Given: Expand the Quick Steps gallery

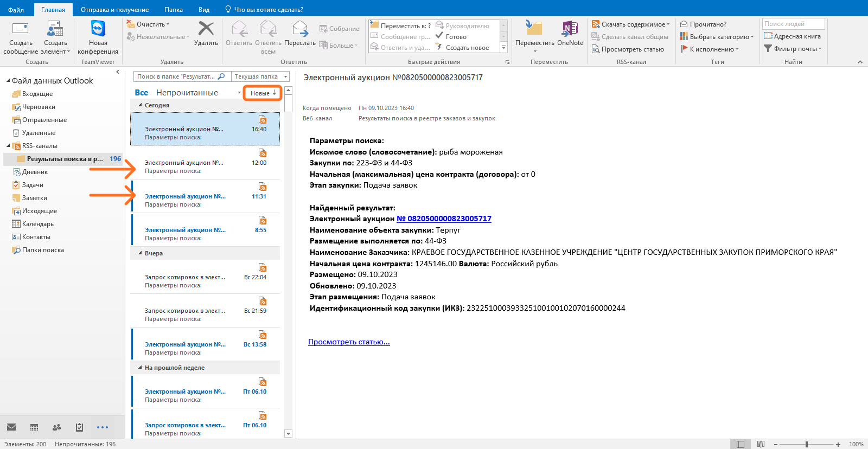Looking at the screenshot, I should (x=504, y=48).
